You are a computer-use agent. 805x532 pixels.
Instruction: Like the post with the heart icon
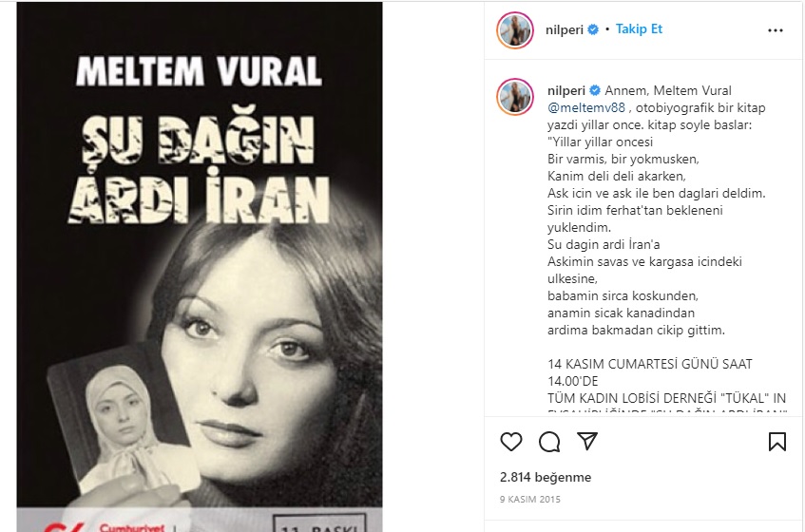[510, 441]
